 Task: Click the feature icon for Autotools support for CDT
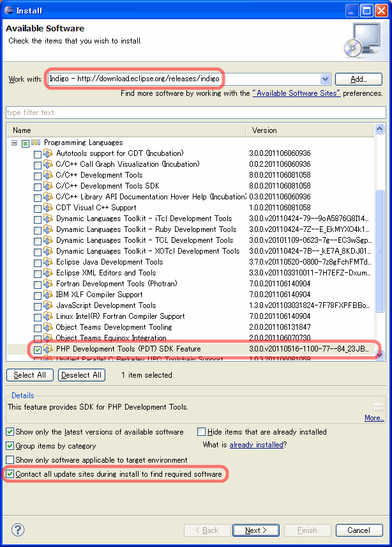[x=48, y=153]
